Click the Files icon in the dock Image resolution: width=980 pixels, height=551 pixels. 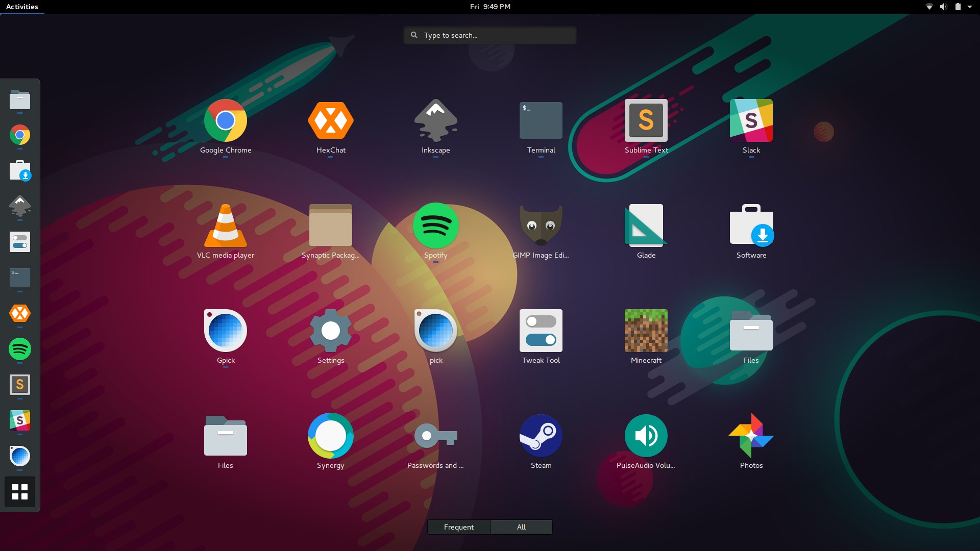pyautogui.click(x=20, y=99)
